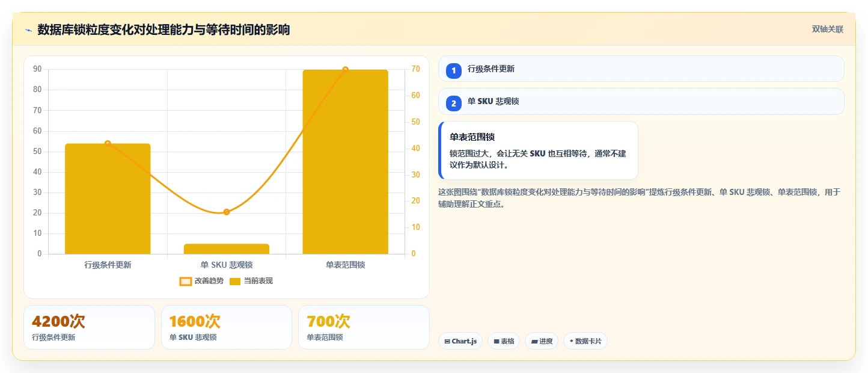Click the line point above 行级条件更新 bar
The image size is (868, 373).
point(108,143)
